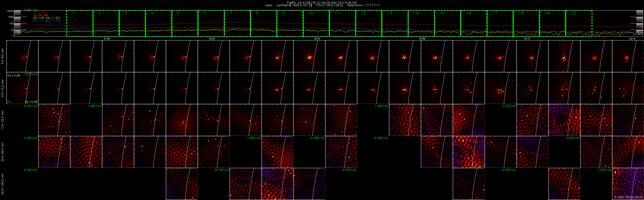
Task: Open the last image in the 50.0-100.0 keV row
Action: coord(628,184)
